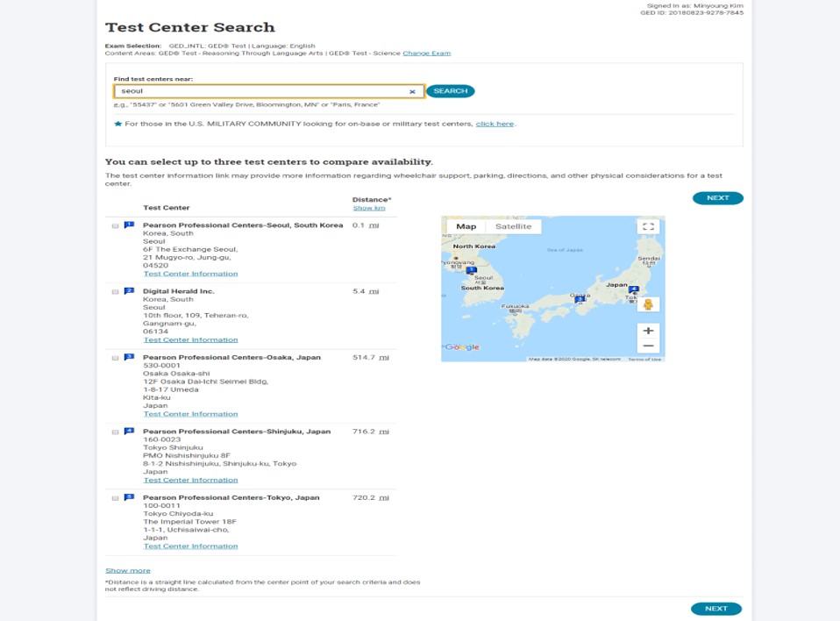Click the Test Center Search heading

(190, 27)
